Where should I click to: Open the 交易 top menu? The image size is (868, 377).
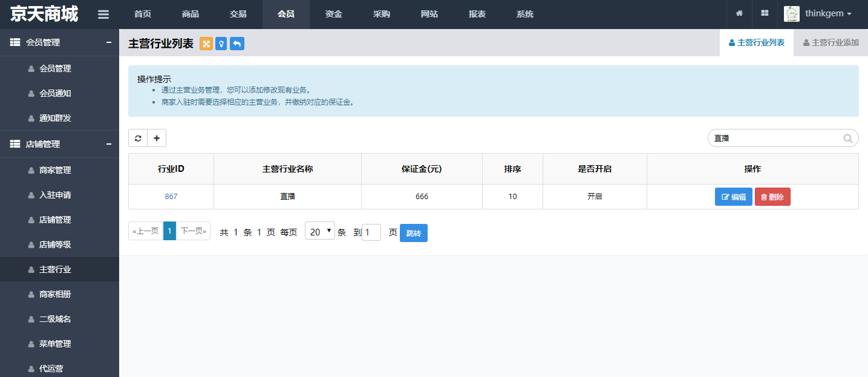(238, 15)
